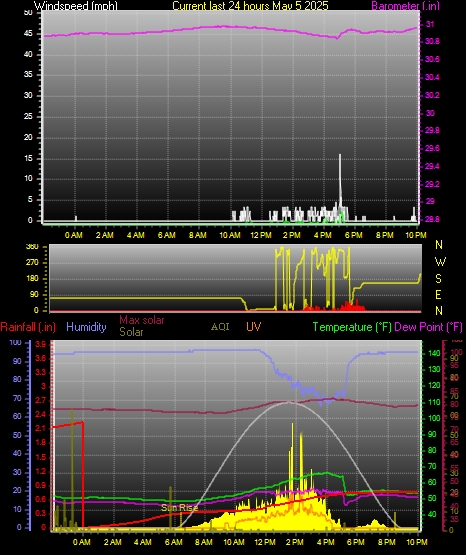
Task: Click the "0 AM" label under the bottom chart
Action: (x=82, y=542)
